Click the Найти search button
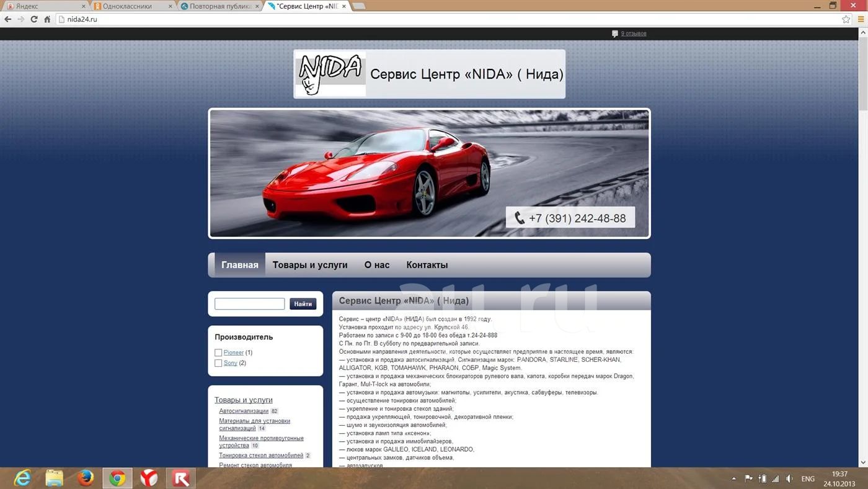 (303, 304)
